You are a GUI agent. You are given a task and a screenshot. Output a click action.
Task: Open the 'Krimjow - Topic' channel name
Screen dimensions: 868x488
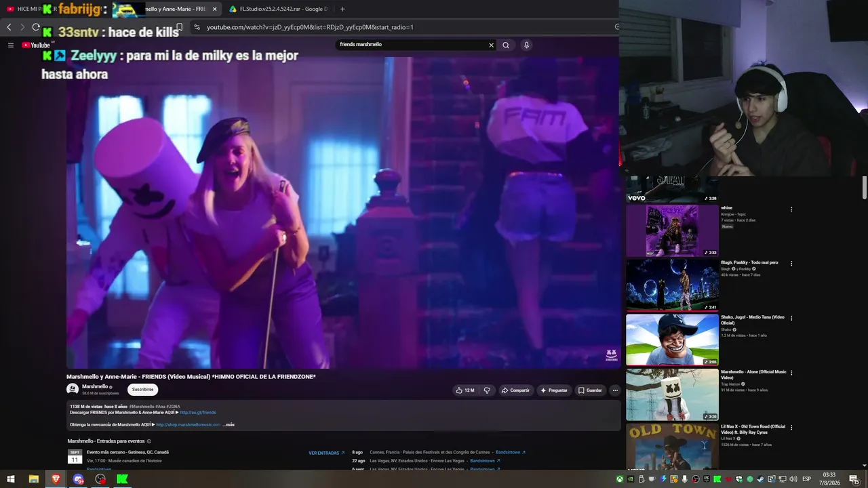click(732, 214)
